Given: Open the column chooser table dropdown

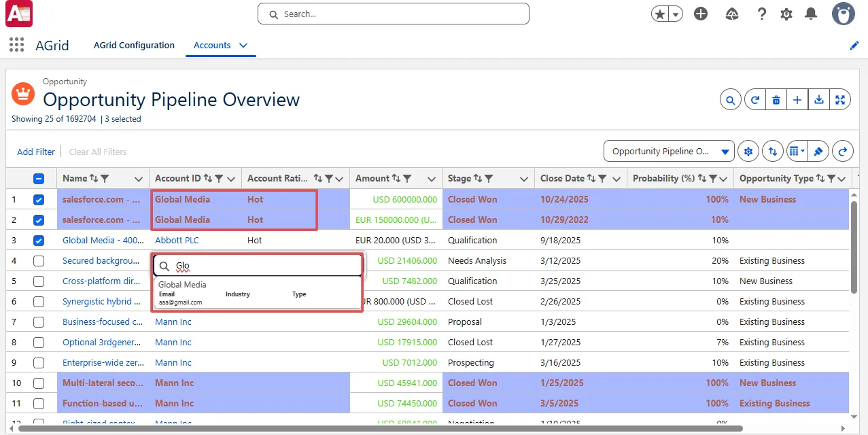Looking at the screenshot, I should click(x=796, y=152).
